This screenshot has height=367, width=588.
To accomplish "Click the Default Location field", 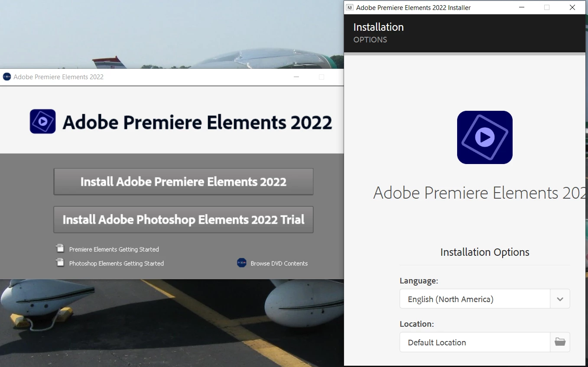I will (x=475, y=342).
